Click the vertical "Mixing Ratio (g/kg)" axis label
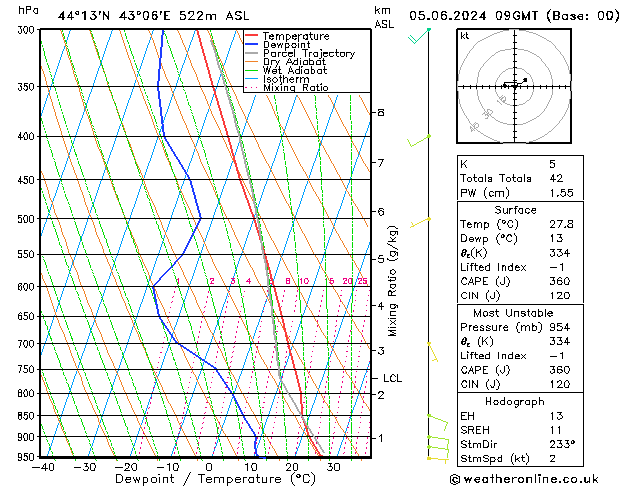 [393, 281]
